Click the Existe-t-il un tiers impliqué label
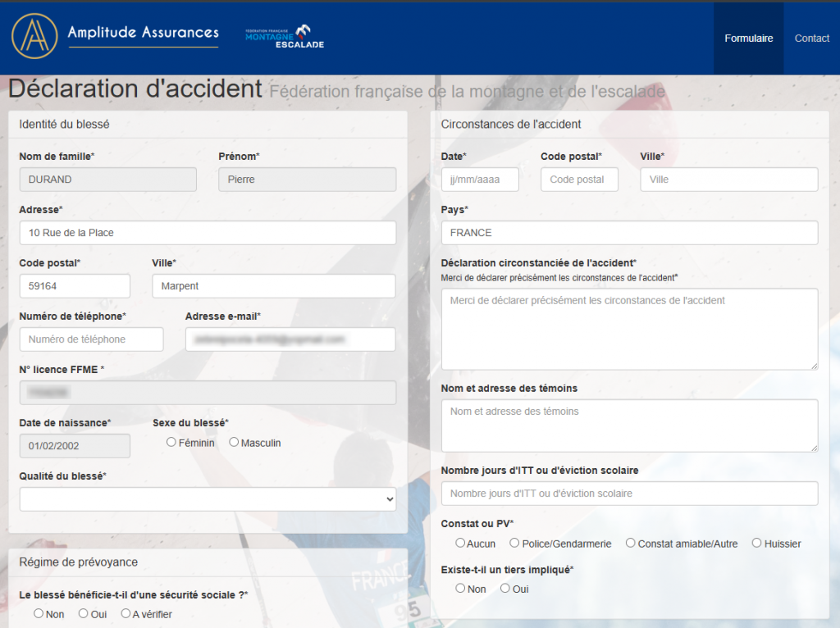This screenshot has width=840, height=628. tap(507, 570)
